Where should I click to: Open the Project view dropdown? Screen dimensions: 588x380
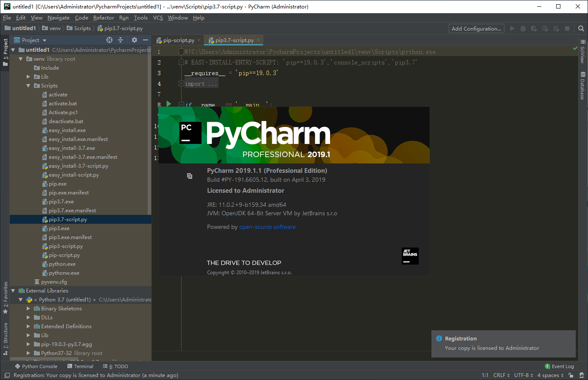tap(30, 40)
